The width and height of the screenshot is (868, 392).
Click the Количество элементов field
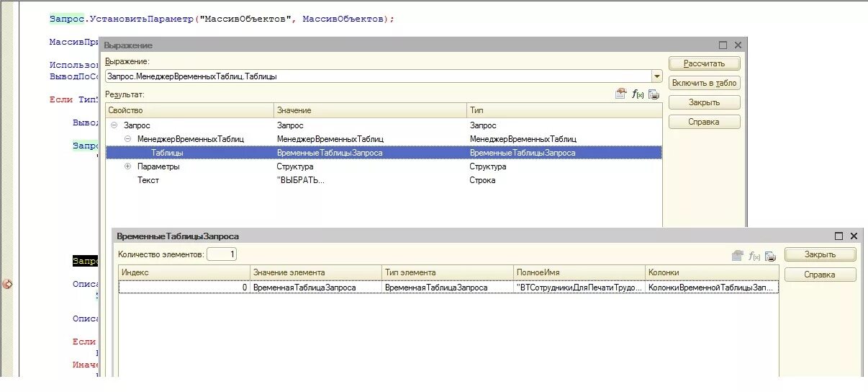click(x=222, y=254)
